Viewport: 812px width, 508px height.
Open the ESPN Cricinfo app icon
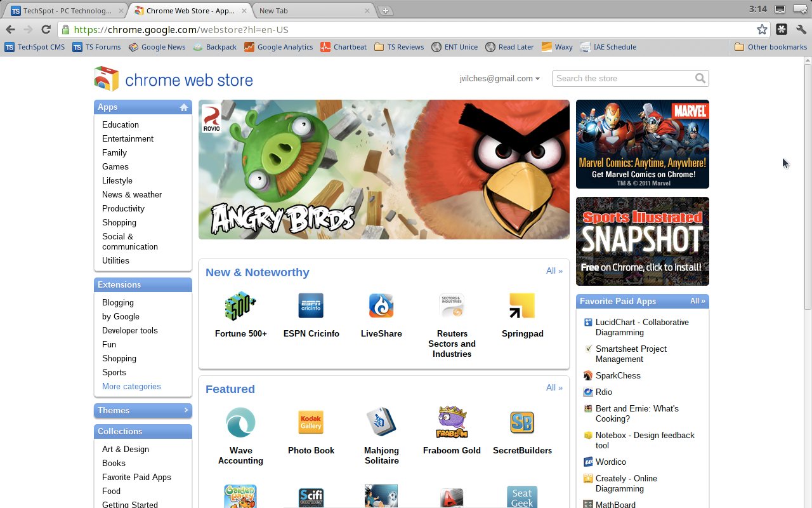[x=311, y=305]
